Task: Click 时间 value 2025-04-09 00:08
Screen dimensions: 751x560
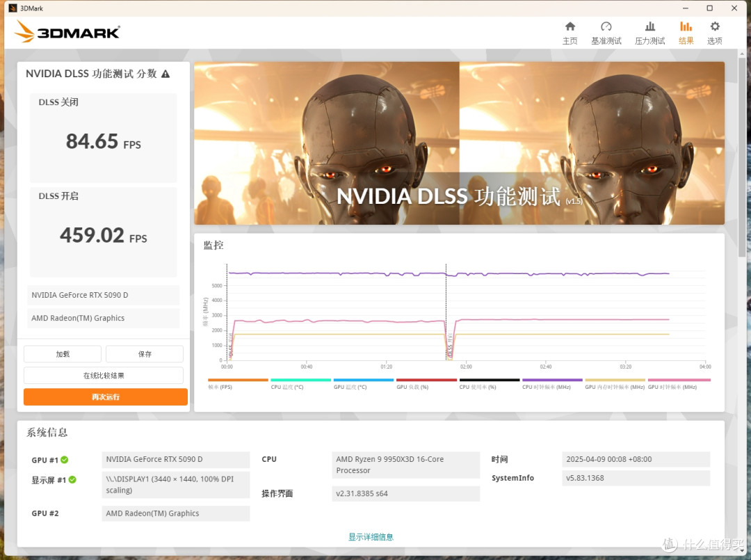Action: [636, 459]
